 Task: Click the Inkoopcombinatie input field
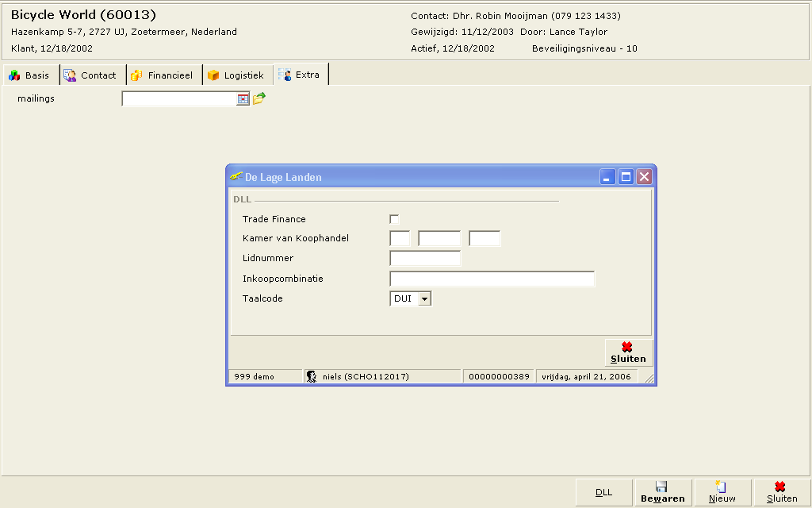click(492, 279)
